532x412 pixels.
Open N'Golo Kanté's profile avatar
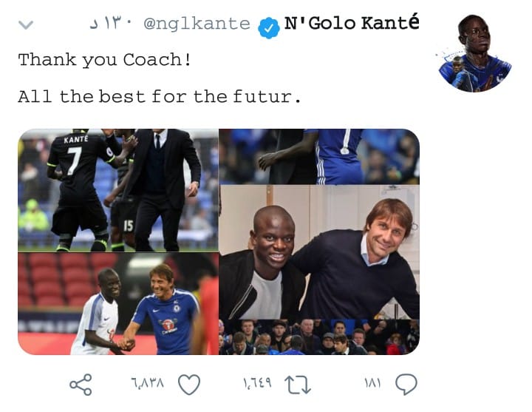coord(475,53)
